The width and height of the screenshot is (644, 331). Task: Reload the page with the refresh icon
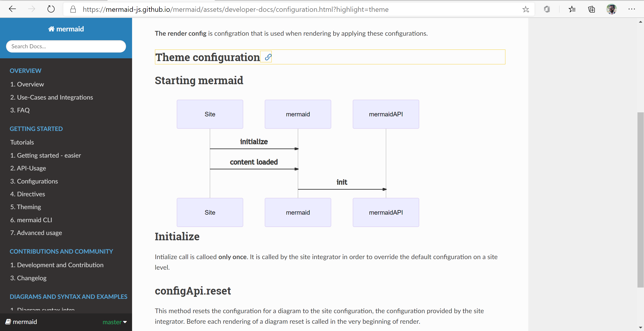coord(51,9)
